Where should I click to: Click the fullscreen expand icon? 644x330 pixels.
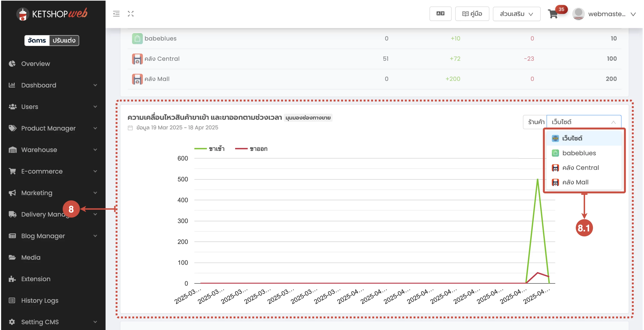tap(131, 14)
